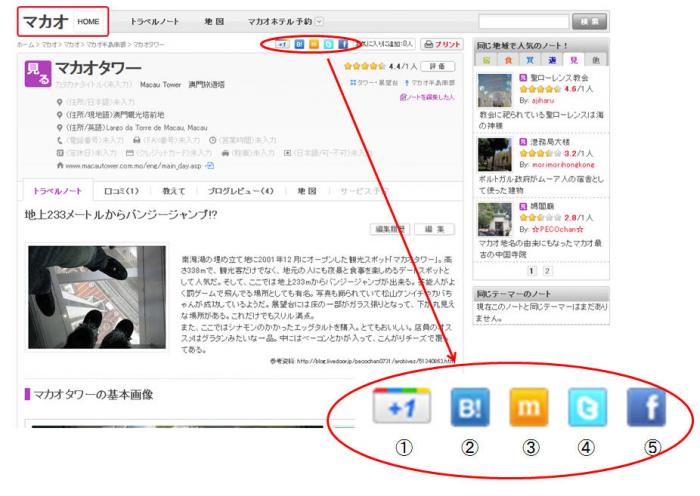Viewport: 700px width, 496px height.
Task: Switch to the 口コミ(1) tab
Action: pos(121,191)
